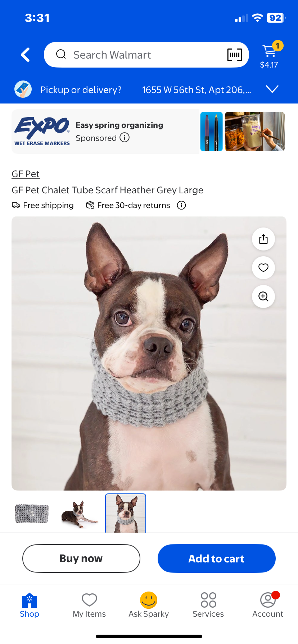Tap the search magnifier icon

(x=61, y=54)
